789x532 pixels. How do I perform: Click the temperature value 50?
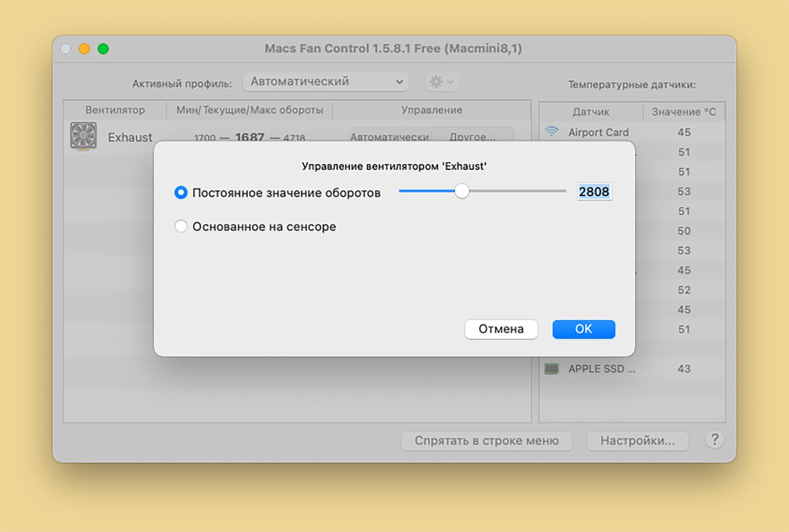[684, 231]
